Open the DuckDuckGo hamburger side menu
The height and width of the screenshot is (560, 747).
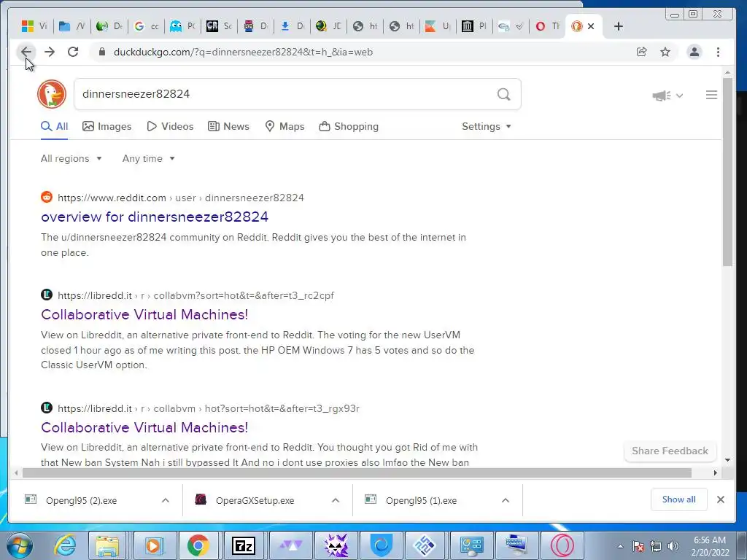click(x=711, y=95)
